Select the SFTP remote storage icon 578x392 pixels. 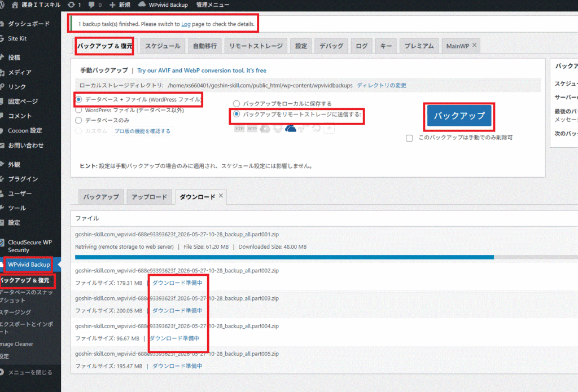(x=252, y=129)
